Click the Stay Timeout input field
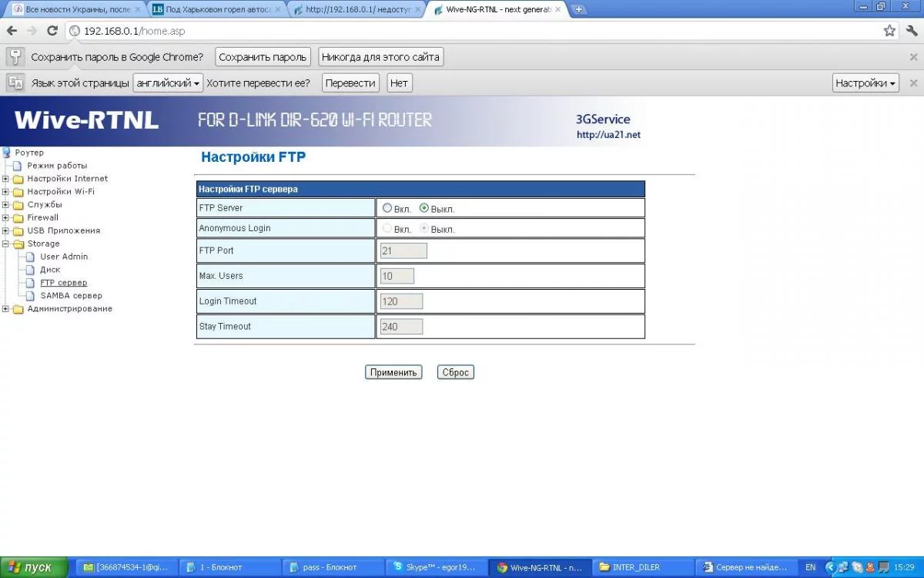924x578 pixels. (x=401, y=327)
